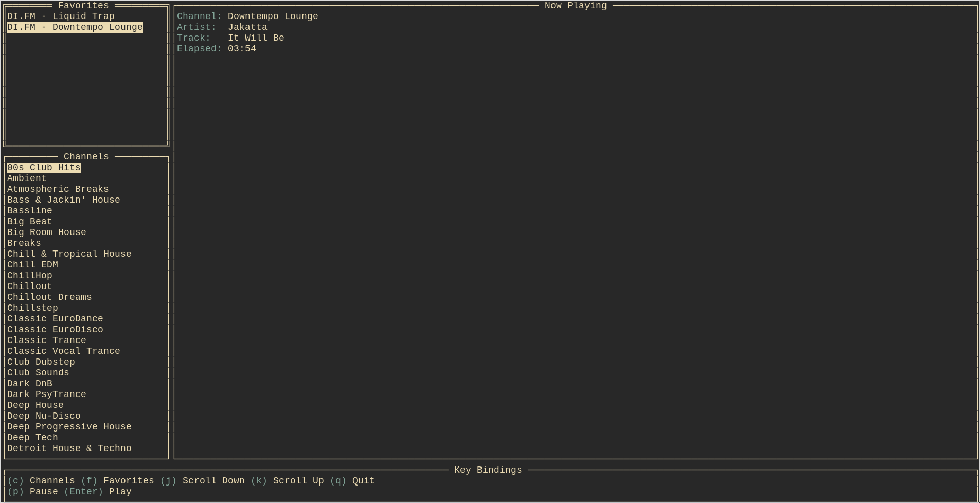Pick the Deep House channel
Image resolution: width=980 pixels, height=503 pixels.
(35, 405)
